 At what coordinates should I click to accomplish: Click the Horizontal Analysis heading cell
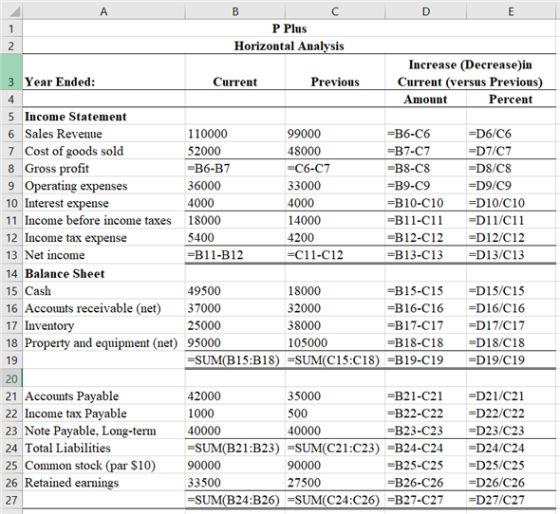pyautogui.click(x=289, y=46)
